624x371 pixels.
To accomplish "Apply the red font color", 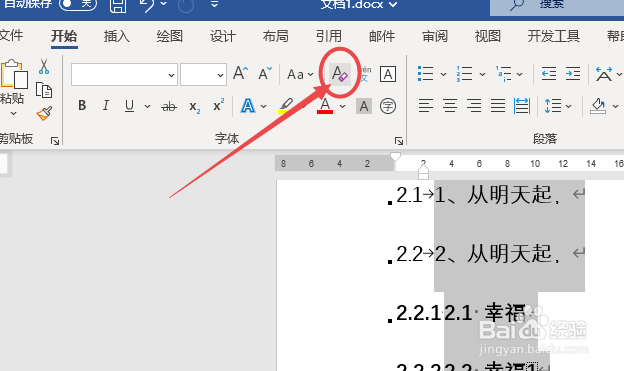I will tap(325, 106).
